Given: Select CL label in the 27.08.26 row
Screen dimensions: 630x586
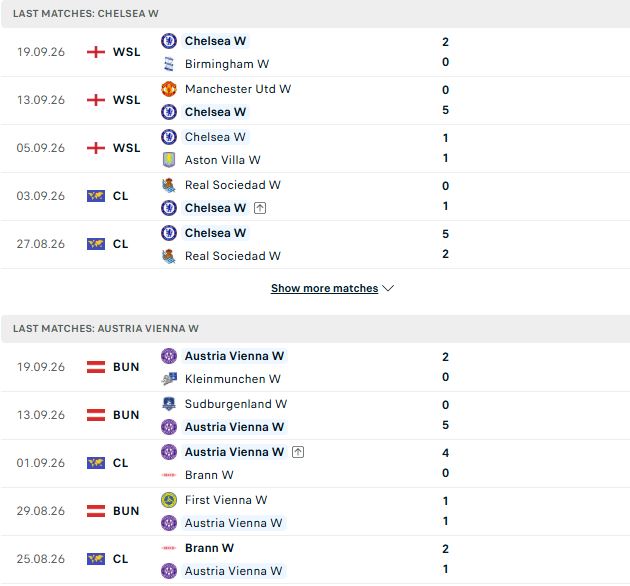Looking at the screenshot, I should coord(121,244).
